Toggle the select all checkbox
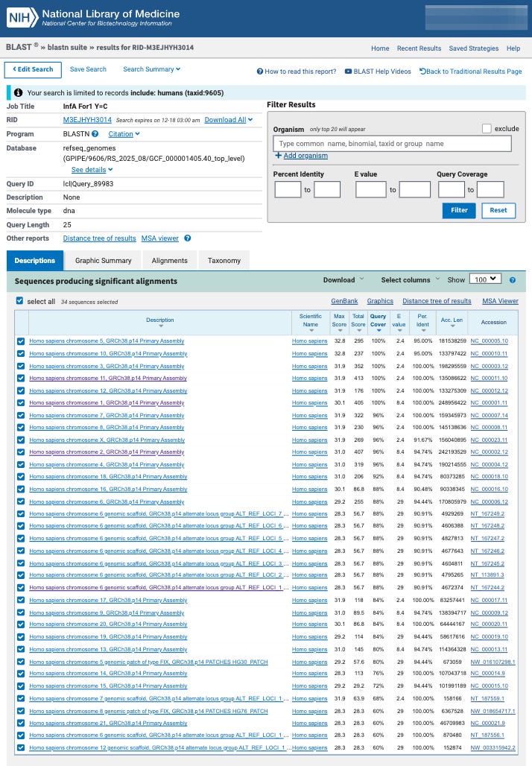532x766 pixels. [x=19, y=301]
